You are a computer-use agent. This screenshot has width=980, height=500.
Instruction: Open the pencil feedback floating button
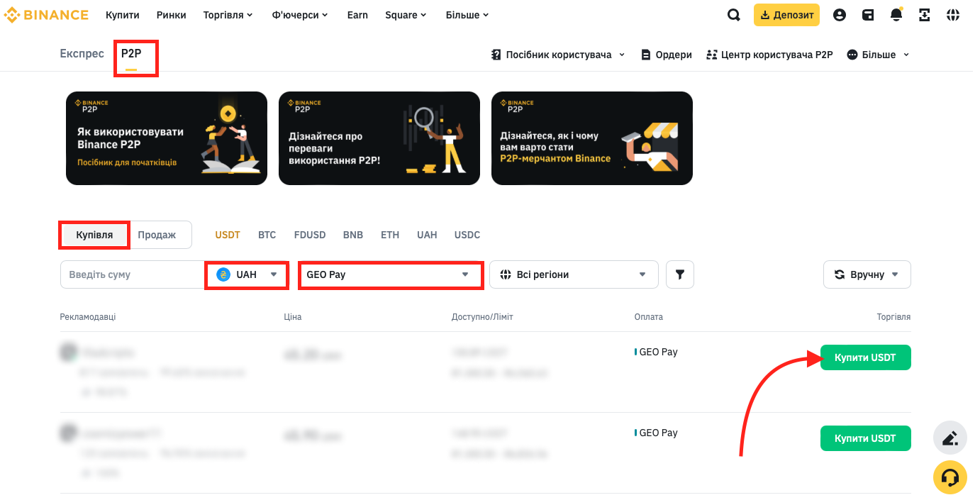(950, 438)
